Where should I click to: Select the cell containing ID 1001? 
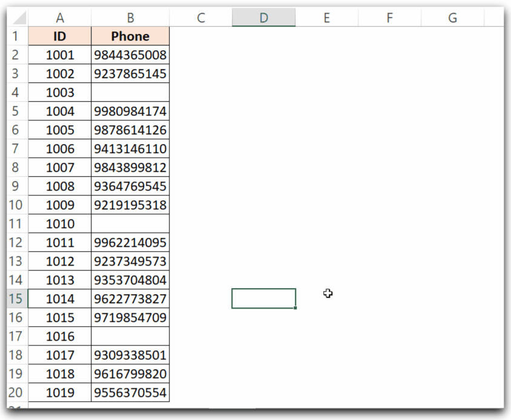pyautogui.click(x=59, y=54)
